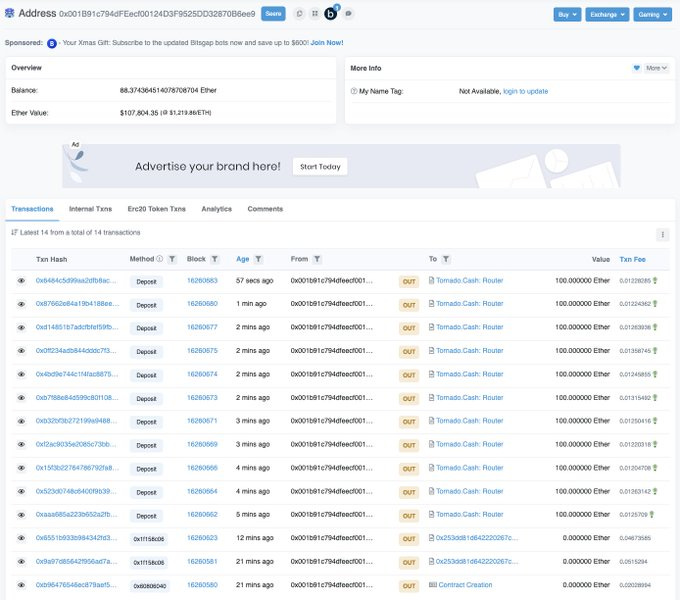Open the Erc20 Token Txns tab
The image size is (680, 600).
coord(157,209)
